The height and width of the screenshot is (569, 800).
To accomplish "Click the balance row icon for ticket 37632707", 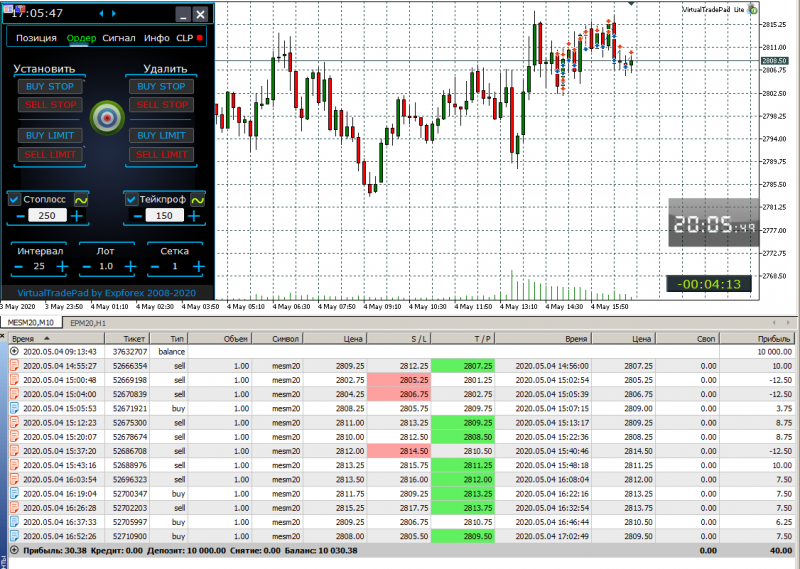I will click(x=14, y=352).
